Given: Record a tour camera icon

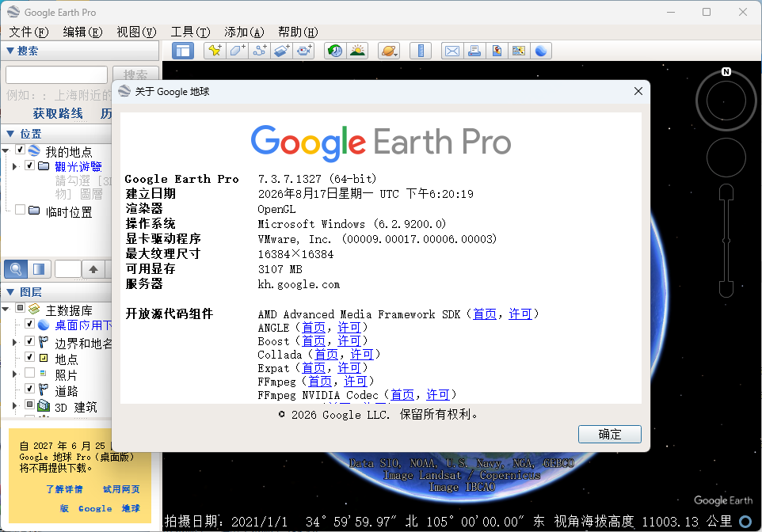Looking at the screenshot, I should 304,51.
